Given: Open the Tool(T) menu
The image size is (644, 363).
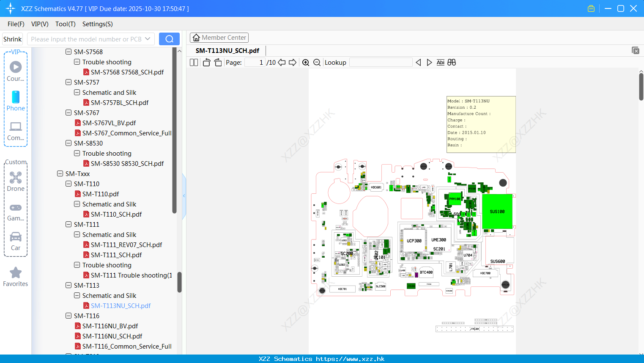Looking at the screenshot, I should point(66,24).
